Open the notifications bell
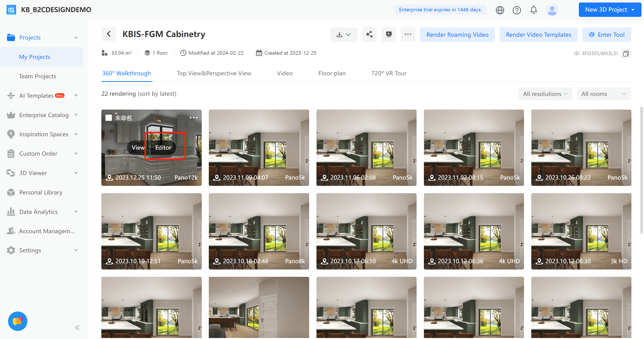 pyautogui.click(x=534, y=10)
